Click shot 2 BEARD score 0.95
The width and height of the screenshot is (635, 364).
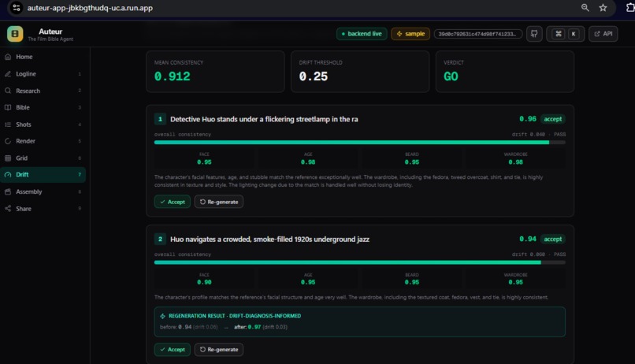point(412,282)
